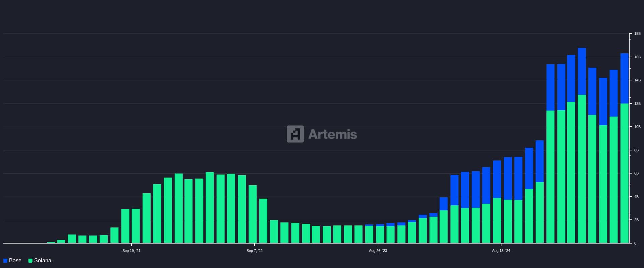This screenshot has height=268, width=644.
Task: Click the 6B y-axis value
Action: [636, 174]
